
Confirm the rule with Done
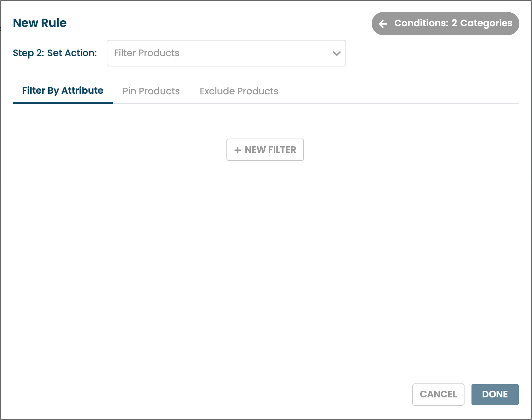(495, 394)
